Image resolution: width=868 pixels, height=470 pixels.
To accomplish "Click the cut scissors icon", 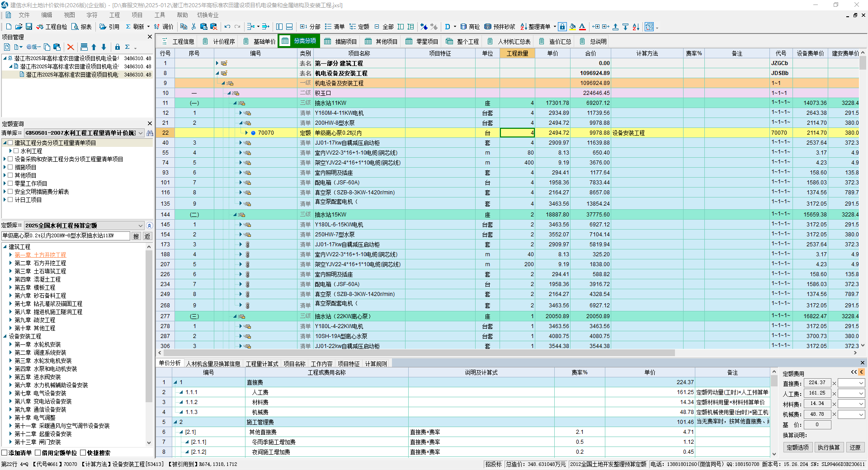I will coord(193,27).
